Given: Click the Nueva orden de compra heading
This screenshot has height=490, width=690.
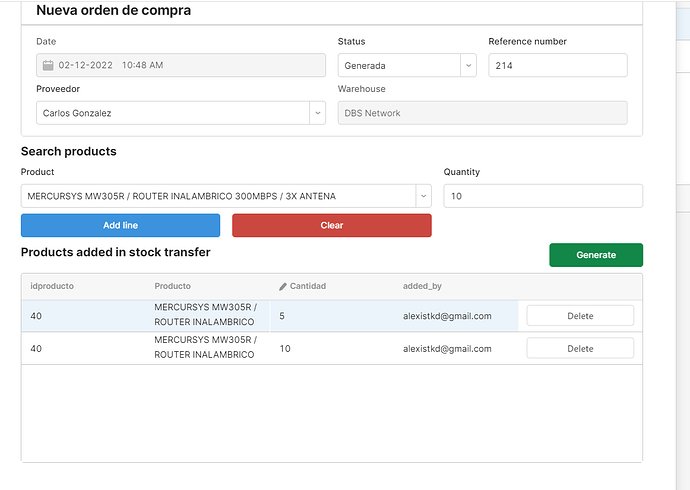Looking at the screenshot, I should [114, 10].
